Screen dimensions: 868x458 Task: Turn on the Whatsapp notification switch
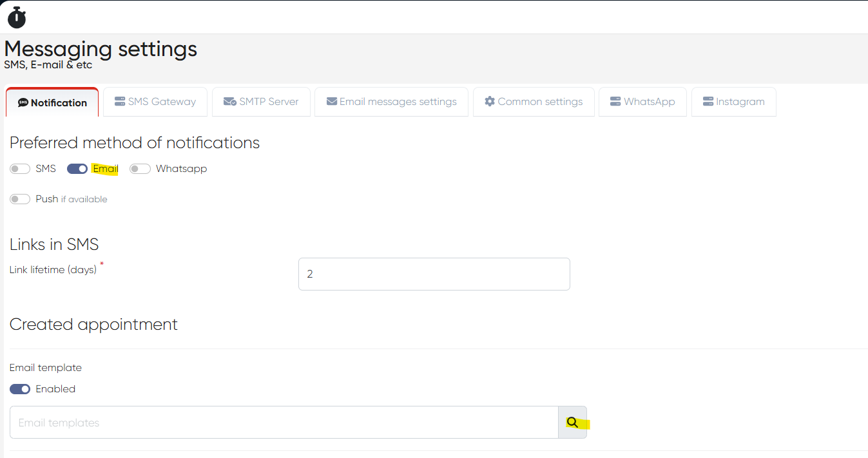pyautogui.click(x=140, y=169)
